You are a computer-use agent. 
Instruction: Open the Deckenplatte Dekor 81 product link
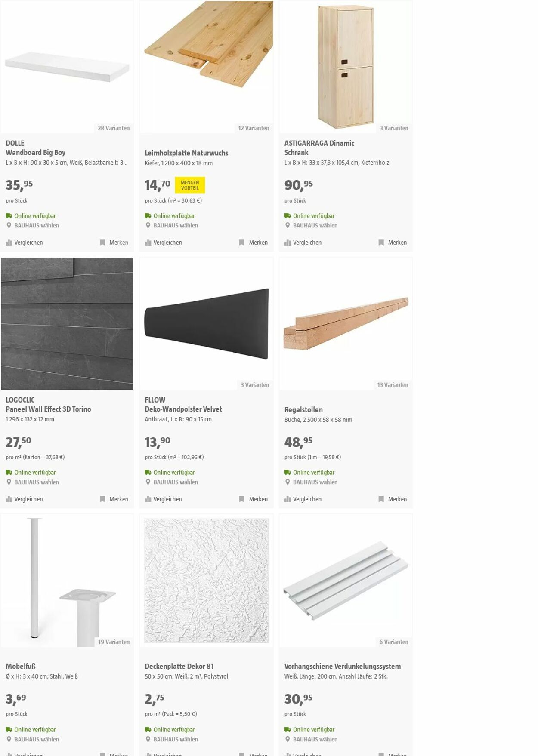point(179,666)
